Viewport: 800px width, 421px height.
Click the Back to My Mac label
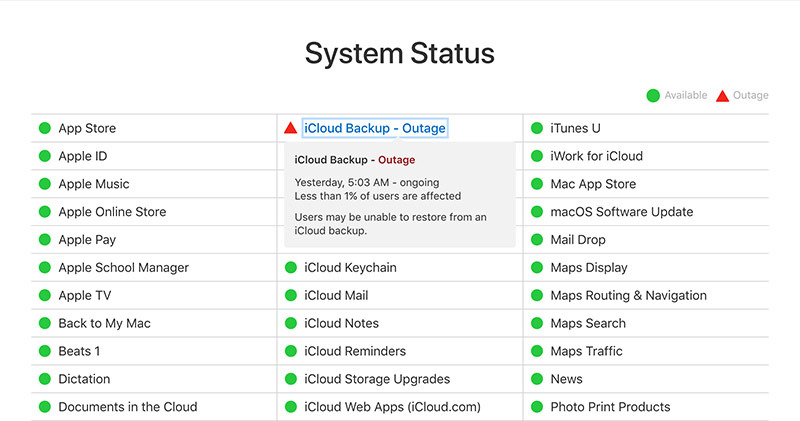point(105,324)
